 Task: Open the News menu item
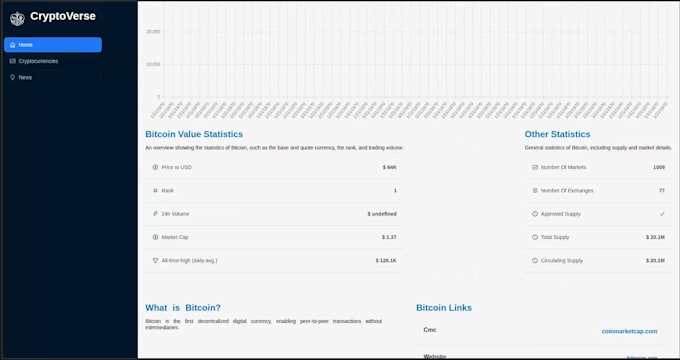pos(53,77)
